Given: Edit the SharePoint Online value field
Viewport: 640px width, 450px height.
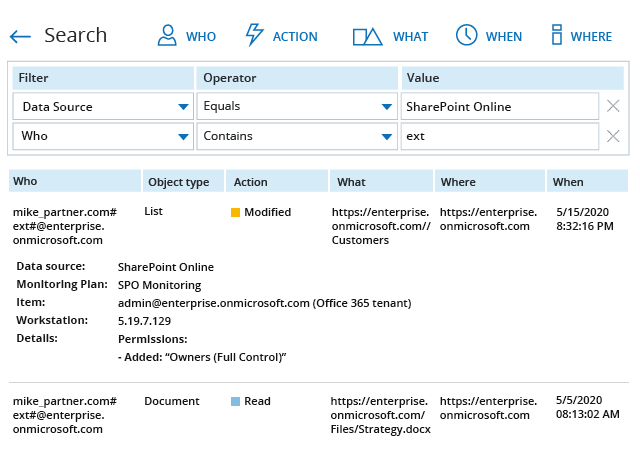Looking at the screenshot, I should (x=500, y=107).
